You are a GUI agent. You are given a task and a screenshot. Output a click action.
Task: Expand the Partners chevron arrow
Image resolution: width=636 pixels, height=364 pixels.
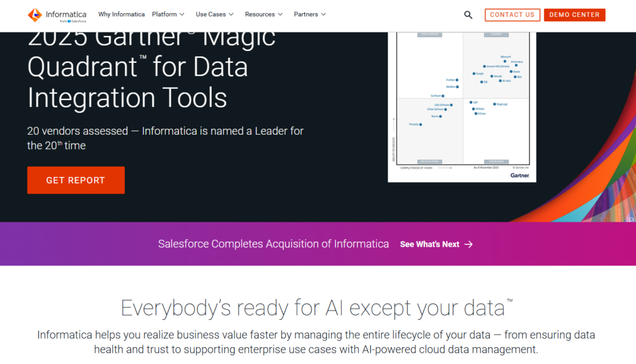(324, 14)
